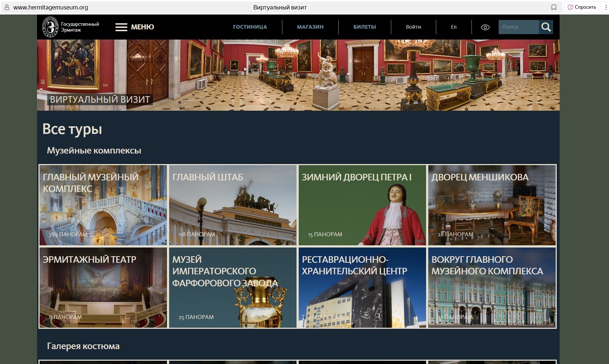Click the Войти login link
Screen dimensions: 609x364
(413, 27)
